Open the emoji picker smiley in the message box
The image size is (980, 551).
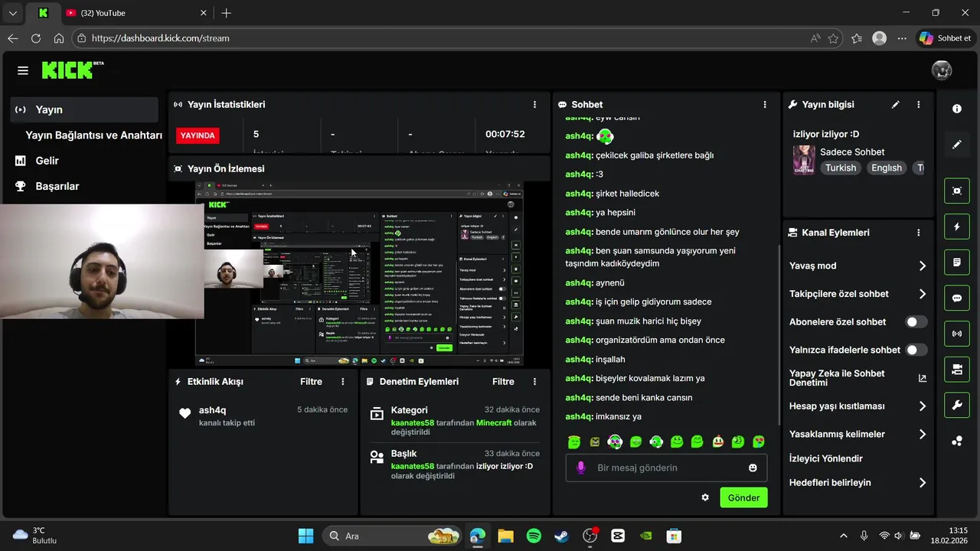point(753,468)
